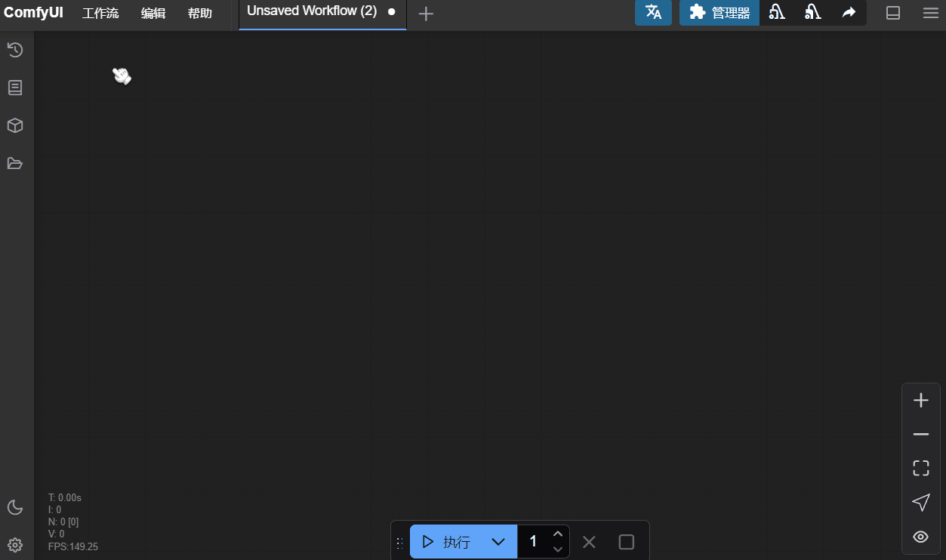
Task: Open the workflows history panel
Action: pyautogui.click(x=15, y=50)
